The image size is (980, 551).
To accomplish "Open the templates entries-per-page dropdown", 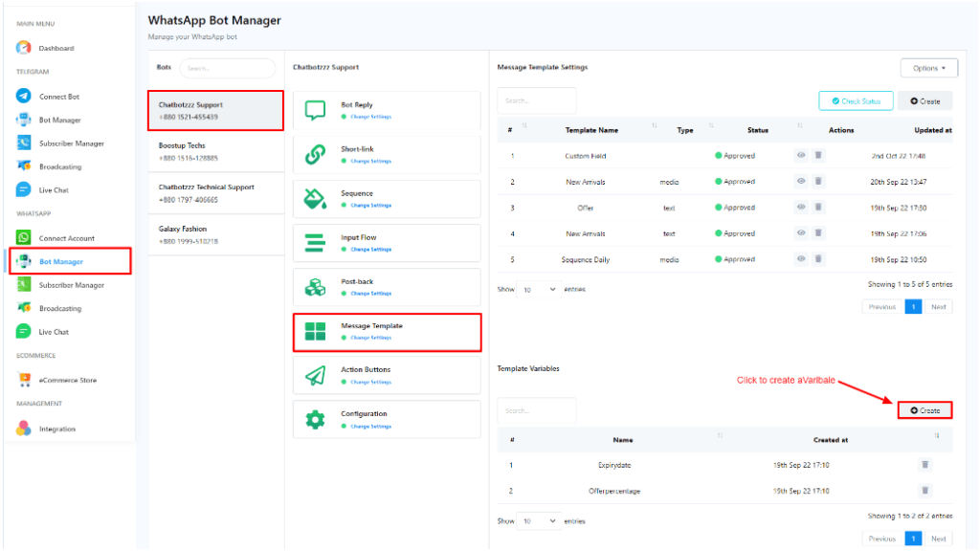I will 540,289.
